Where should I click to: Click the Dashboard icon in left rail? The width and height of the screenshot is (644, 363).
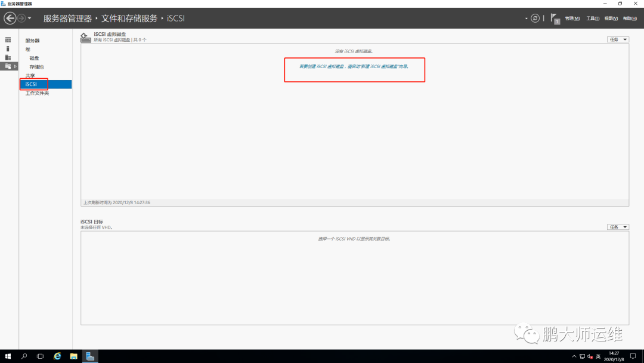8,40
